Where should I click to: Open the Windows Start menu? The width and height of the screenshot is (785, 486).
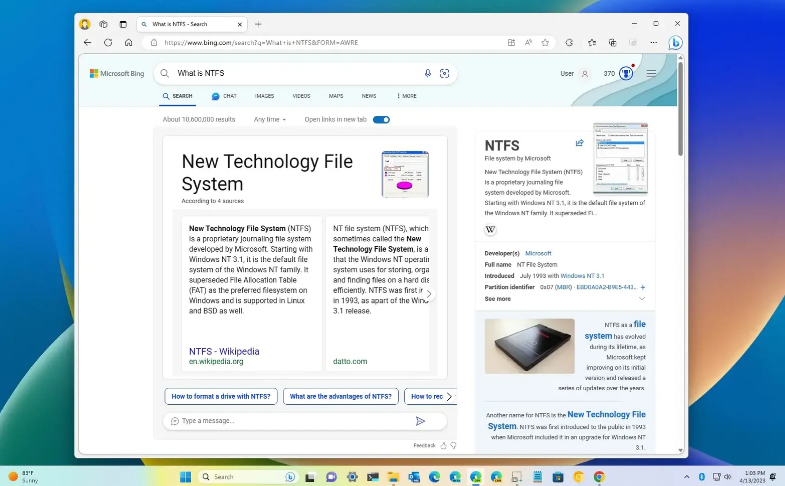pos(184,477)
